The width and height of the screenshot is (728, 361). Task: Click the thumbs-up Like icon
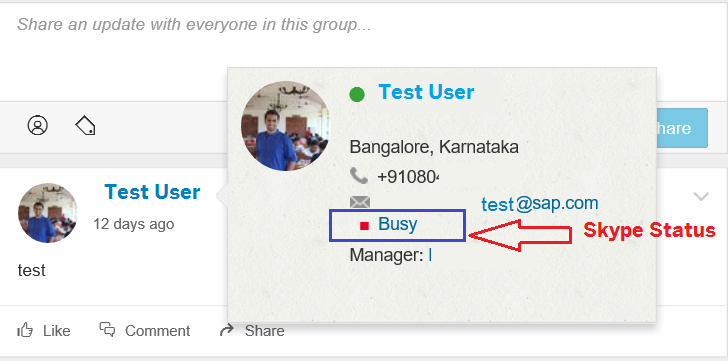point(25,330)
